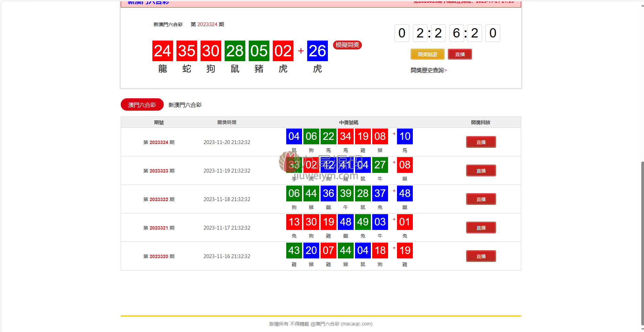This screenshot has height=332, width=644.
Task: Click the large red ball 30 (狗)
Action: pos(211,51)
